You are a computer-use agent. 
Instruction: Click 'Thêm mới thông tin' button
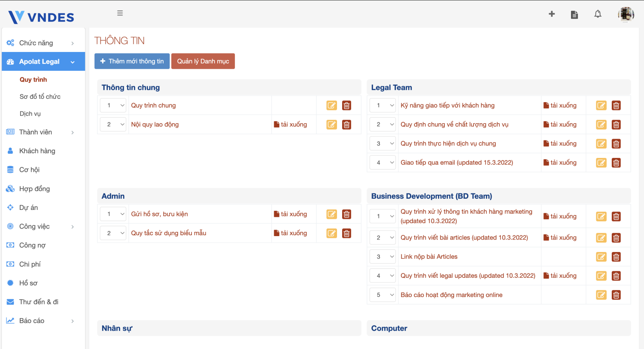point(132,61)
